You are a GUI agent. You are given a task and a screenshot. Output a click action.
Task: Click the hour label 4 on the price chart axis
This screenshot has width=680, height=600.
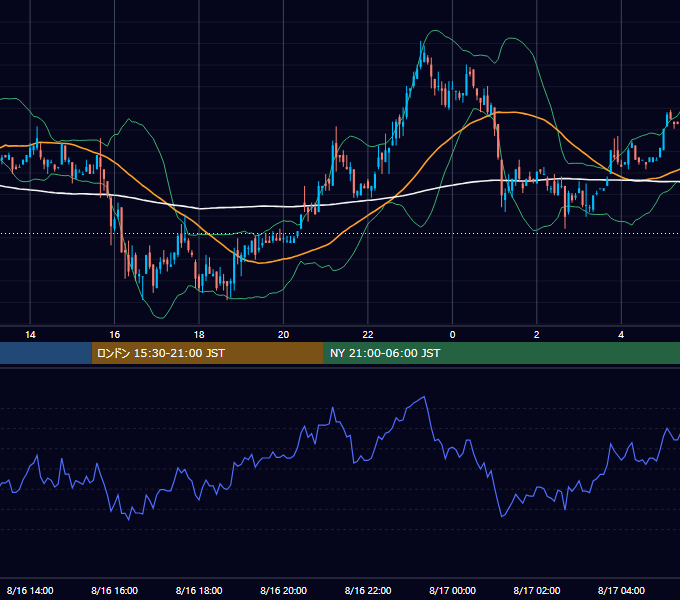[x=621, y=335]
